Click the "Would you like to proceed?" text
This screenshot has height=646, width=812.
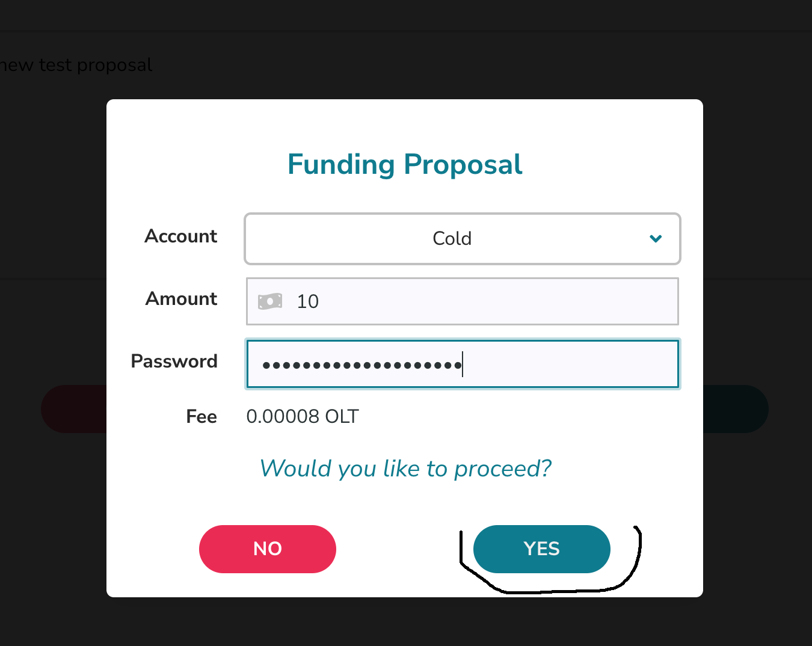click(x=405, y=469)
